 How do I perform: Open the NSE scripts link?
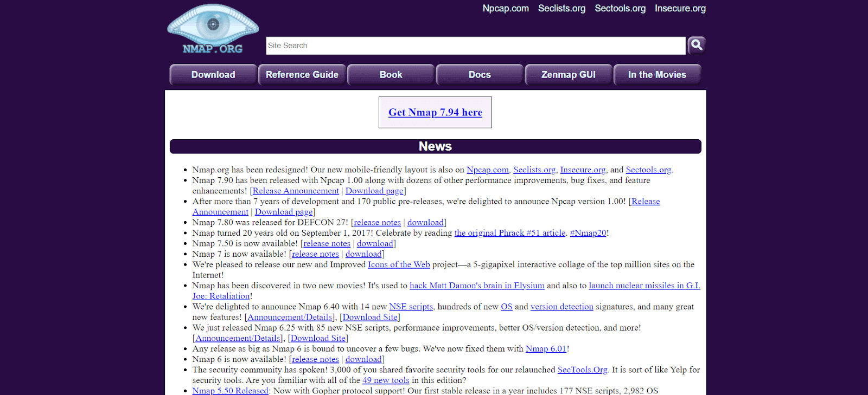[411, 307]
